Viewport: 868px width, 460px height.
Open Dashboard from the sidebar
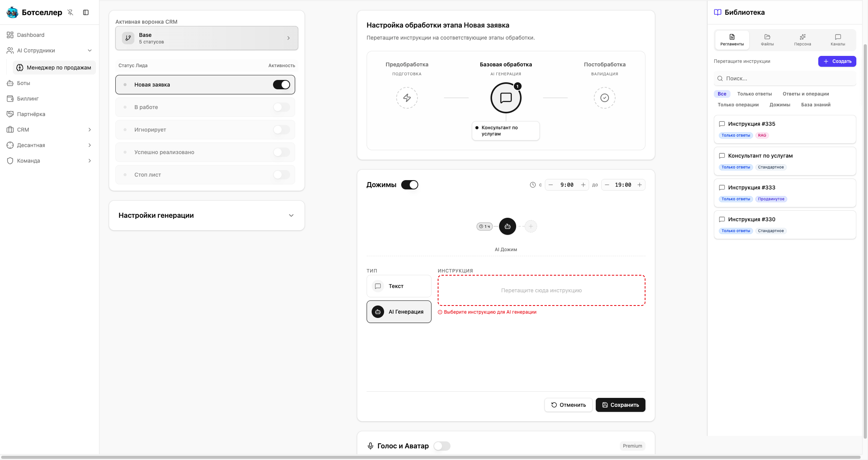(x=31, y=35)
